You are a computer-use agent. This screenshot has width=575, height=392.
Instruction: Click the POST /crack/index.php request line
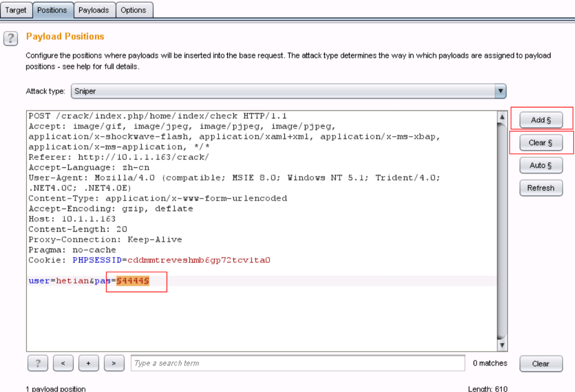pyautogui.click(x=158, y=116)
